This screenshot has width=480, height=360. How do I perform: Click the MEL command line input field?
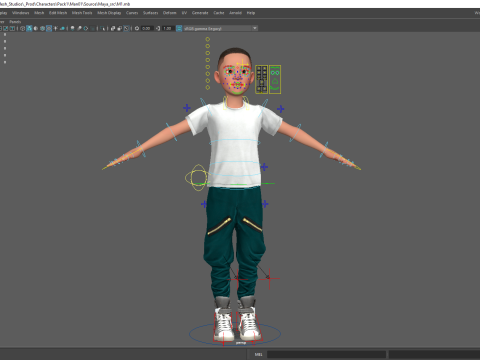tap(326, 354)
